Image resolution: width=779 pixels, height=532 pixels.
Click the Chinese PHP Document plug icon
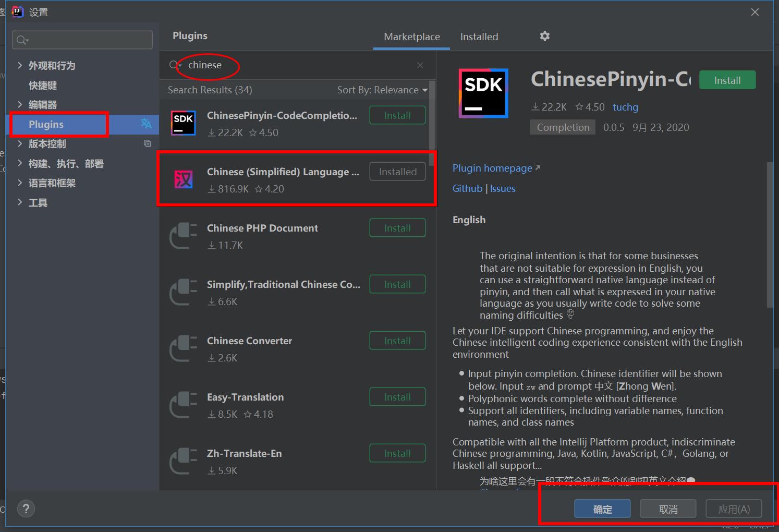point(184,236)
